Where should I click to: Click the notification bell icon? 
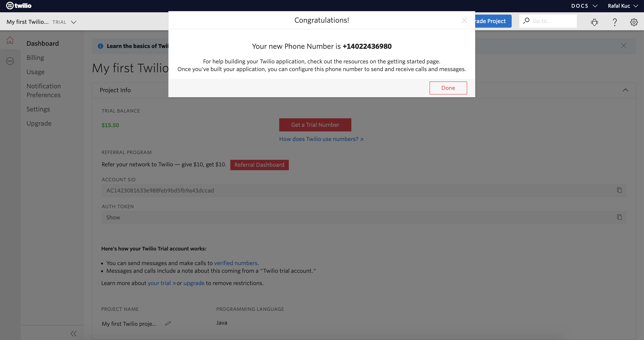(595, 21)
